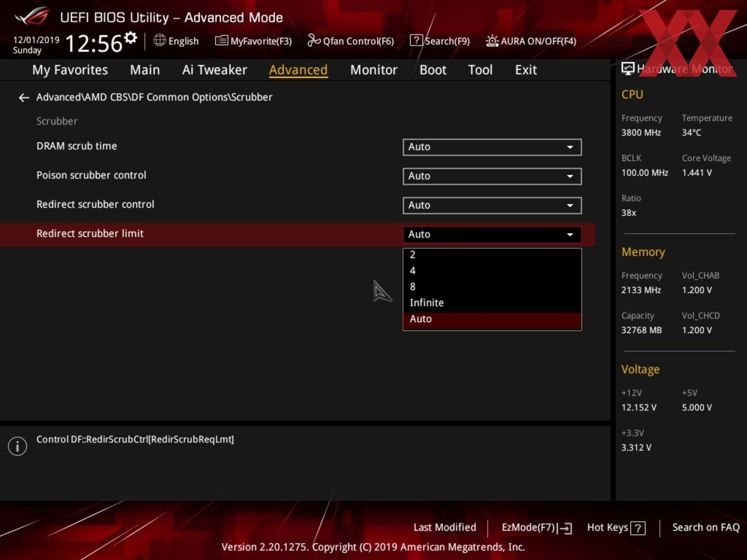Open MyFavorite(F3) menu

(x=253, y=41)
